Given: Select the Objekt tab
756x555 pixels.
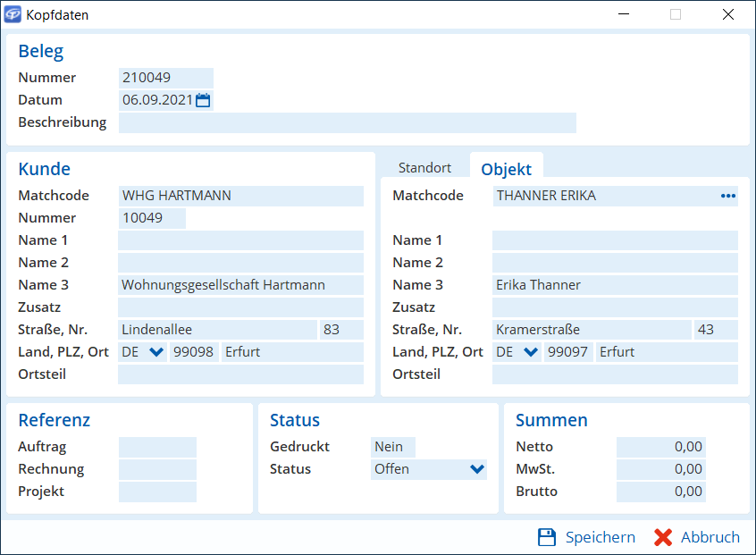Looking at the screenshot, I should (506, 169).
